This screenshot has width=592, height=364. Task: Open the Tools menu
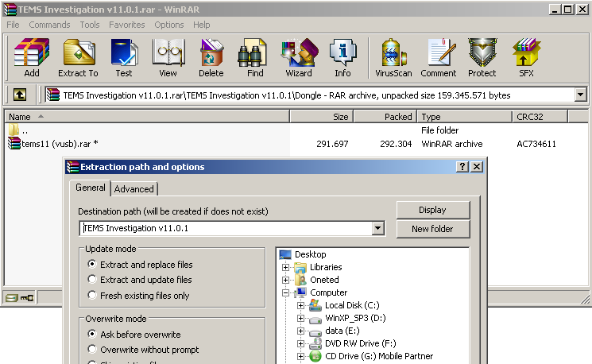tap(90, 25)
